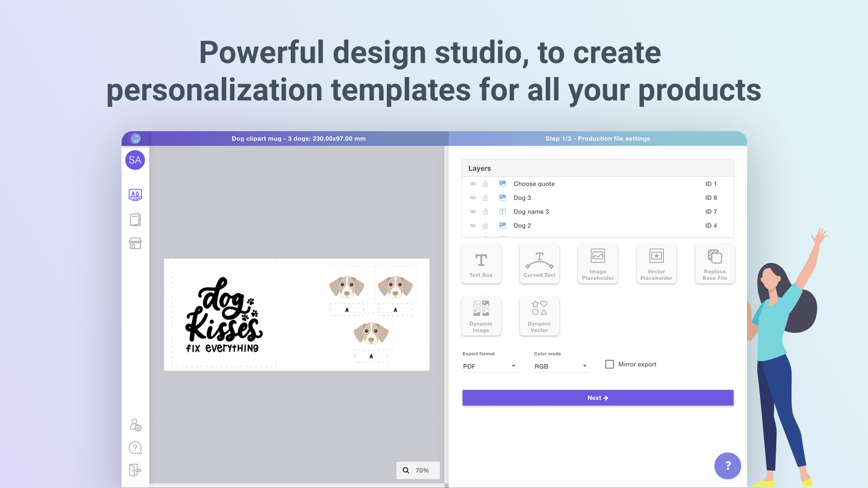Open the help question mark in sidebar
Screen dimensions: 868x488
[135, 448]
